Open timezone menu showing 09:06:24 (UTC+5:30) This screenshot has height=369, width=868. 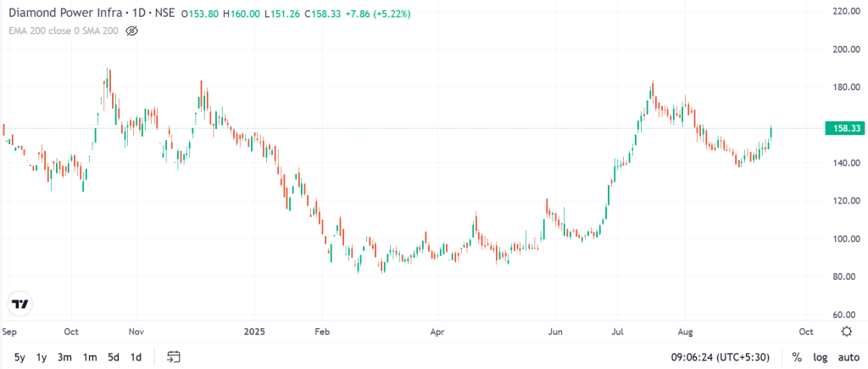(722, 357)
